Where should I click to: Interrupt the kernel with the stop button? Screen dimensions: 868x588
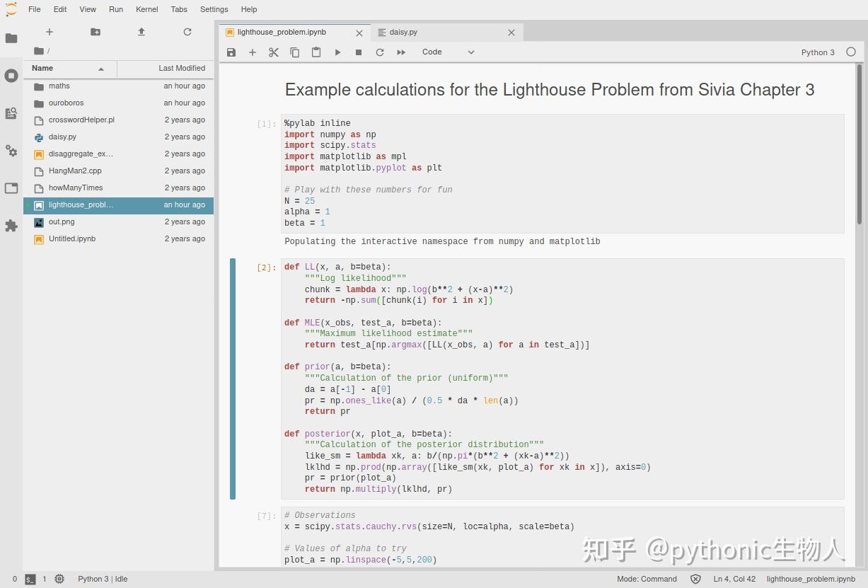click(358, 52)
